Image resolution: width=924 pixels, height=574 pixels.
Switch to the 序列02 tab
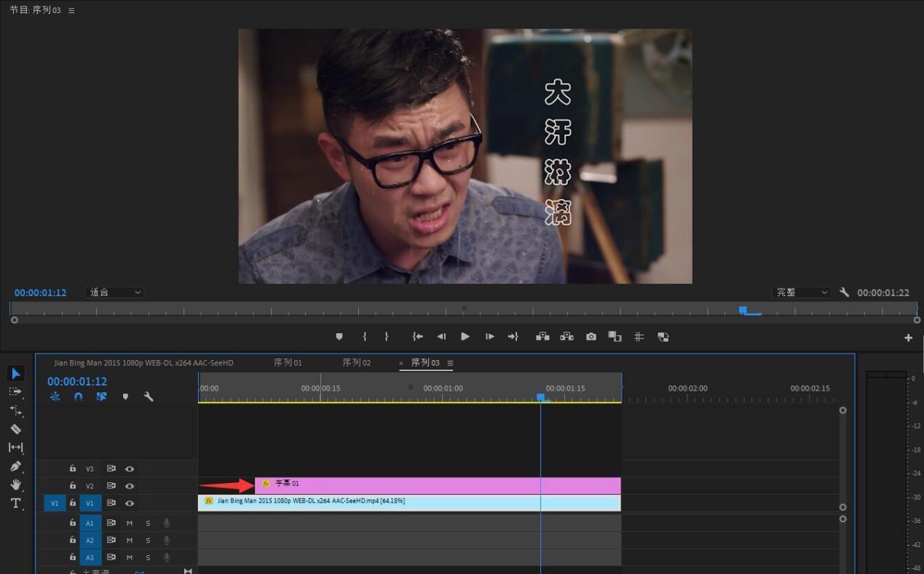(357, 362)
